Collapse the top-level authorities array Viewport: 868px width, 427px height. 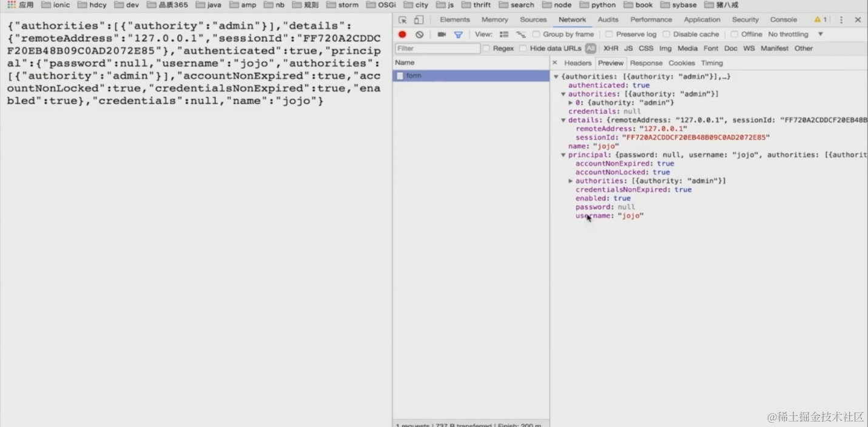pos(564,94)
